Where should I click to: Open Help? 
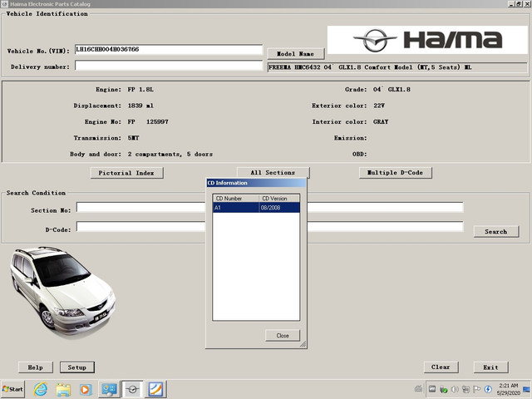click(x=35, y=367)
